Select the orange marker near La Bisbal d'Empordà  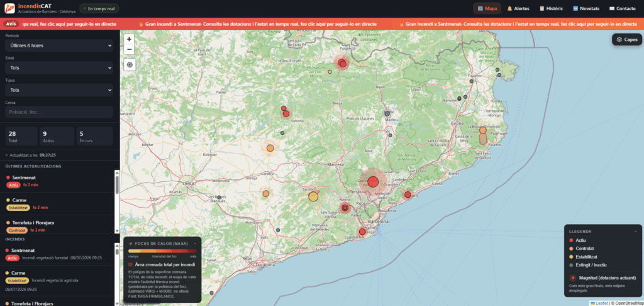[x=483, y=130]
